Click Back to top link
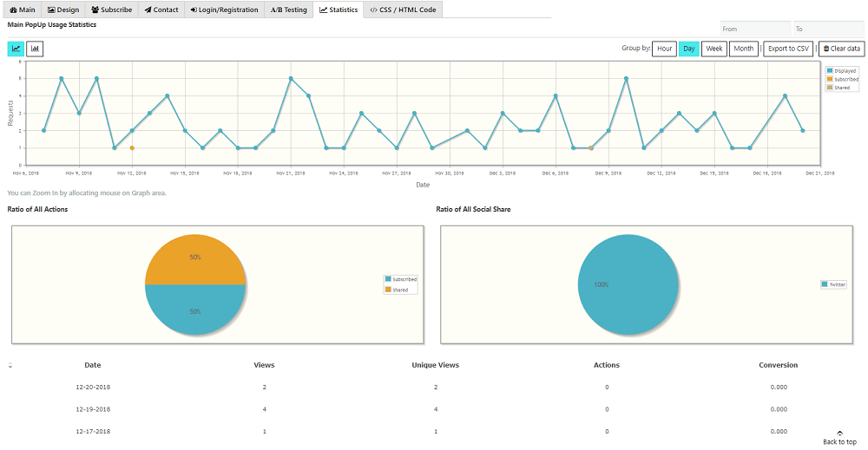 point(839,438)
